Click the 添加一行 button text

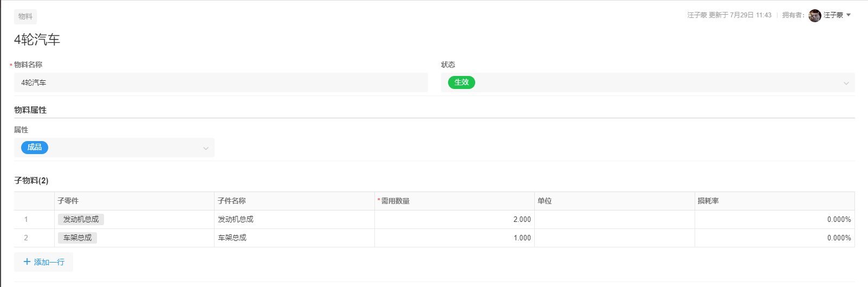click(49, 262)
